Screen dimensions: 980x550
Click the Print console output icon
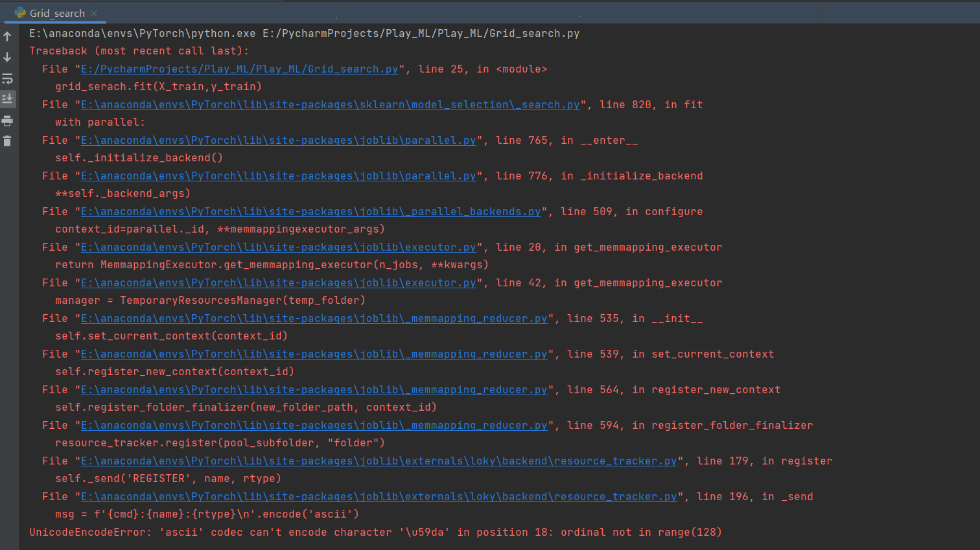(x=7, y=120)
